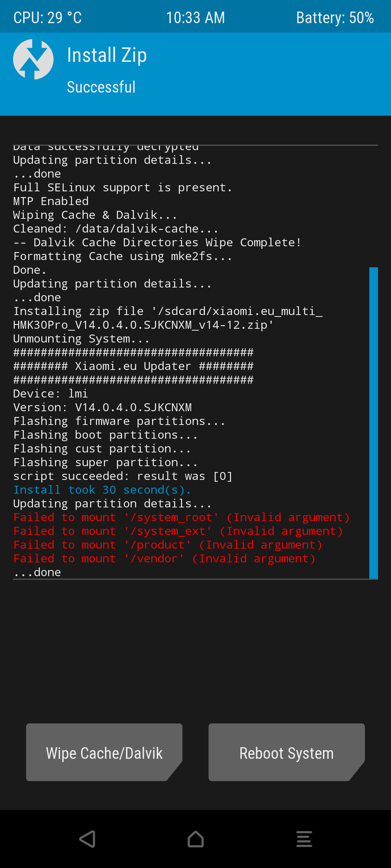Tap the TWRP logo icon

click(33, 59)
